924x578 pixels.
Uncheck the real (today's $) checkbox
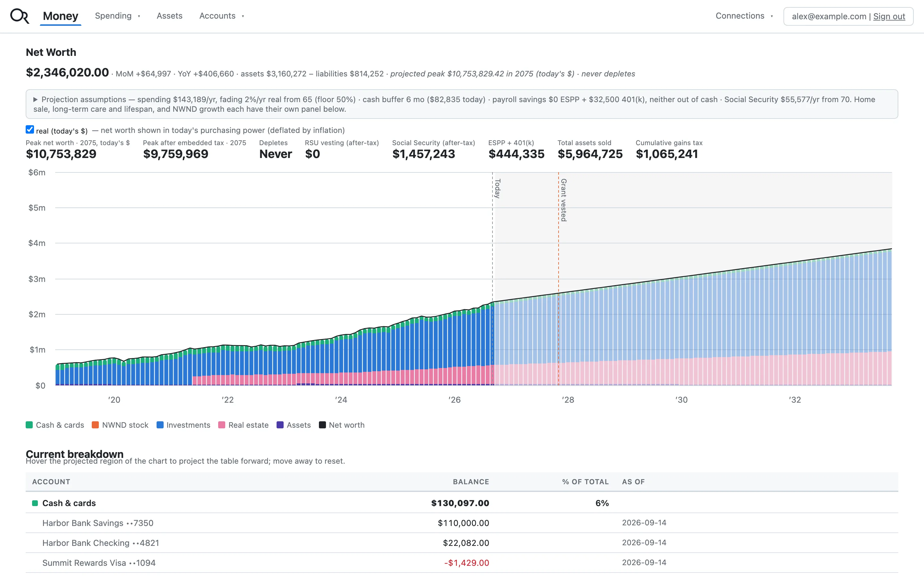(x=30, y=130)
